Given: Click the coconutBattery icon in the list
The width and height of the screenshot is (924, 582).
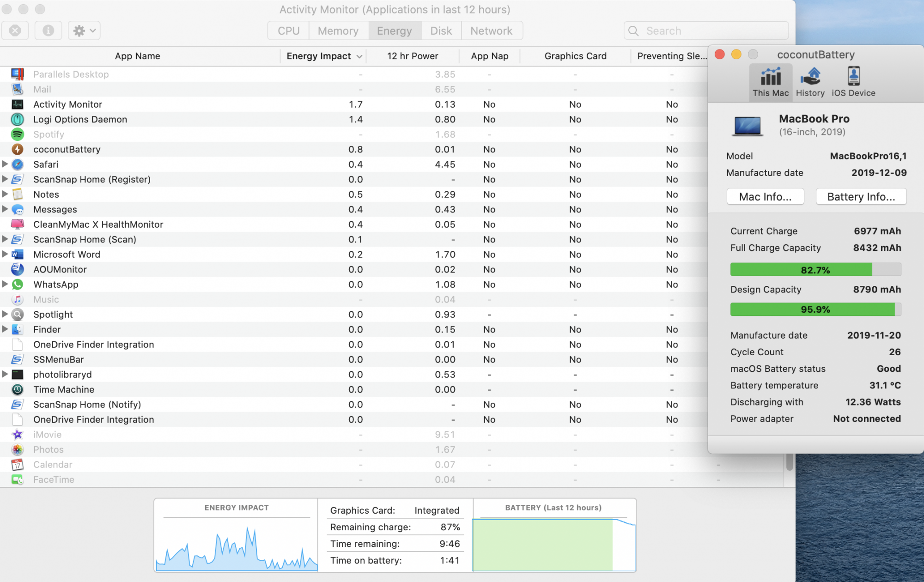Looking at the screenshot, I should (18, 149).
